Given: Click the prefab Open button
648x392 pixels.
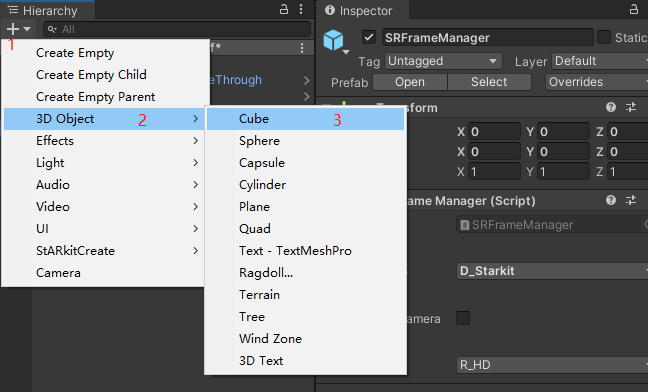Looking at the screenshot, I should 410,82.
